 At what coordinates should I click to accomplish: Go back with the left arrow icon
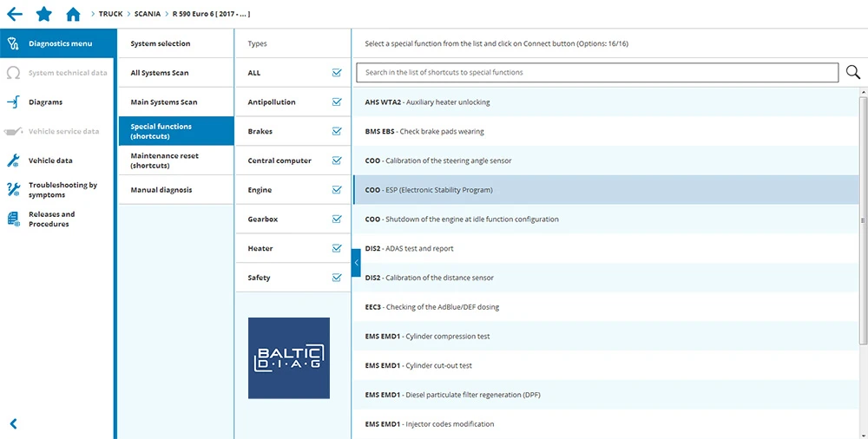[15, 14]
